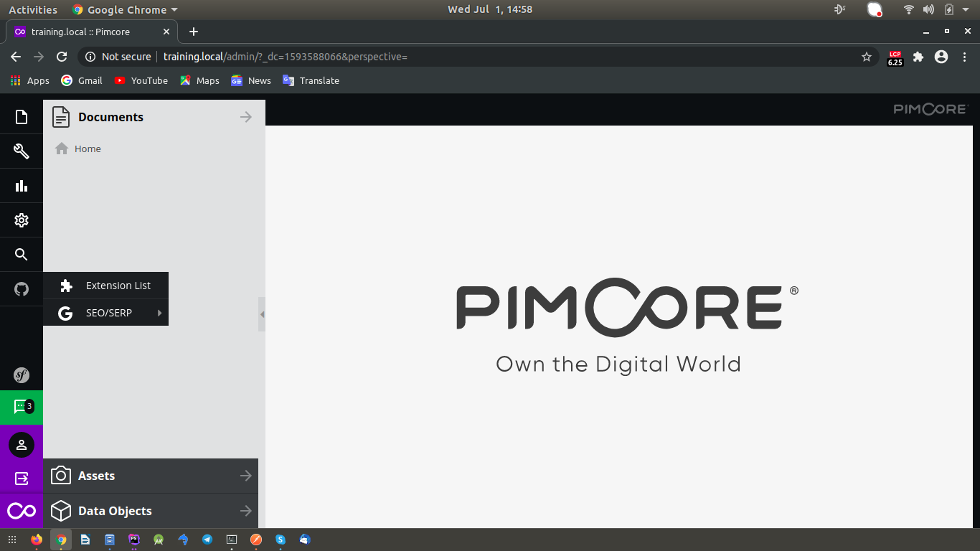
Task: Open the system status menu arrow
Action: (x=966, y=9)
